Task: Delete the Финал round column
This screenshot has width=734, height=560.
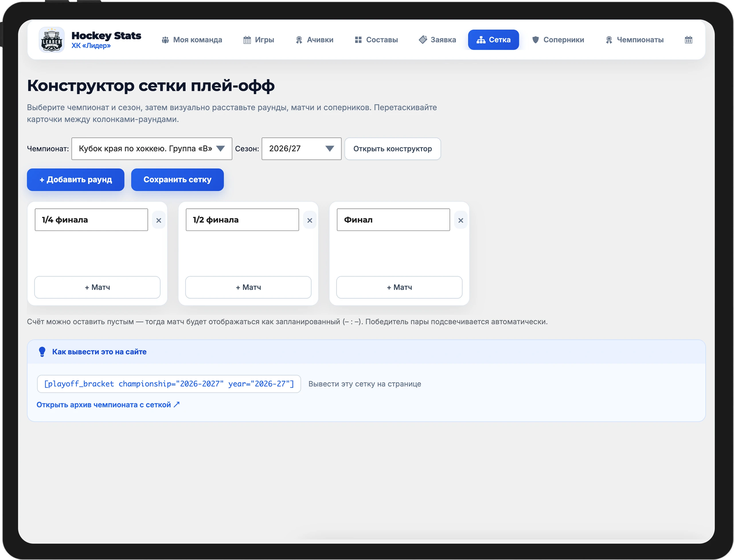Action: [460, 220]
